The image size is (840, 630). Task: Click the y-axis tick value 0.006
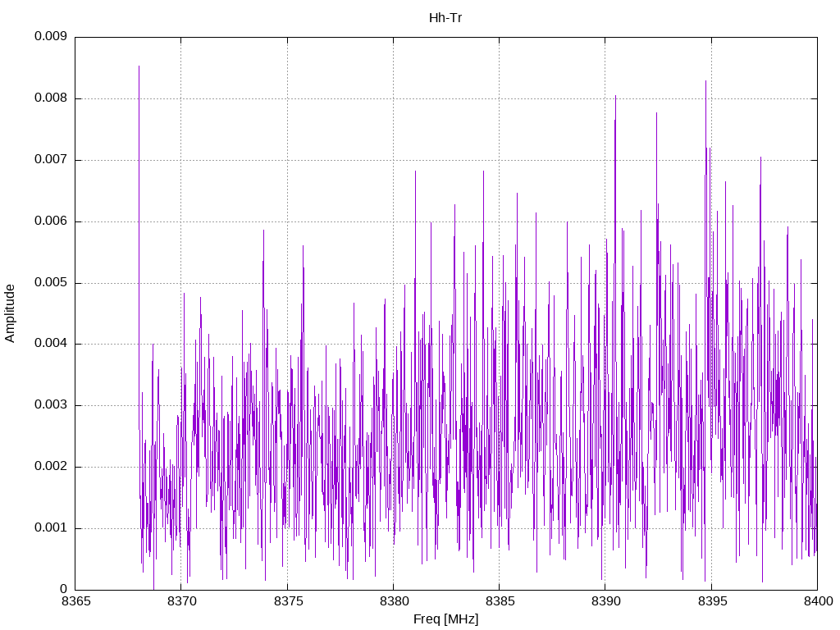pyautogui.click(x=50, y=221)
